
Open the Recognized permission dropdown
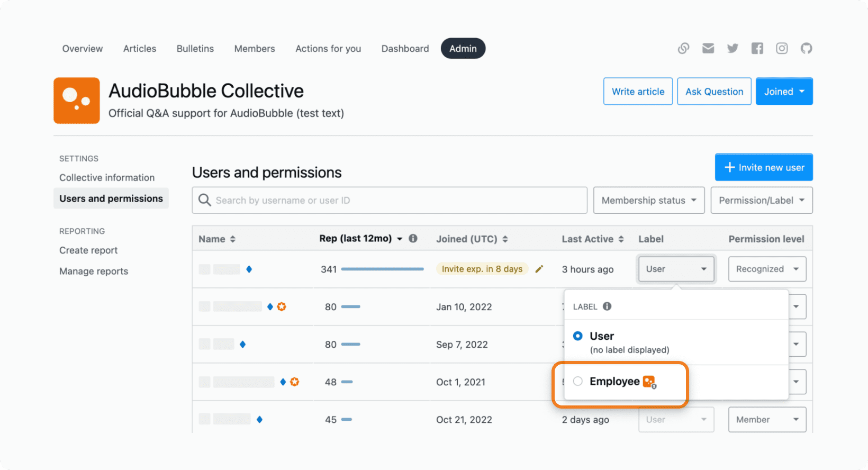click(767, 269)
